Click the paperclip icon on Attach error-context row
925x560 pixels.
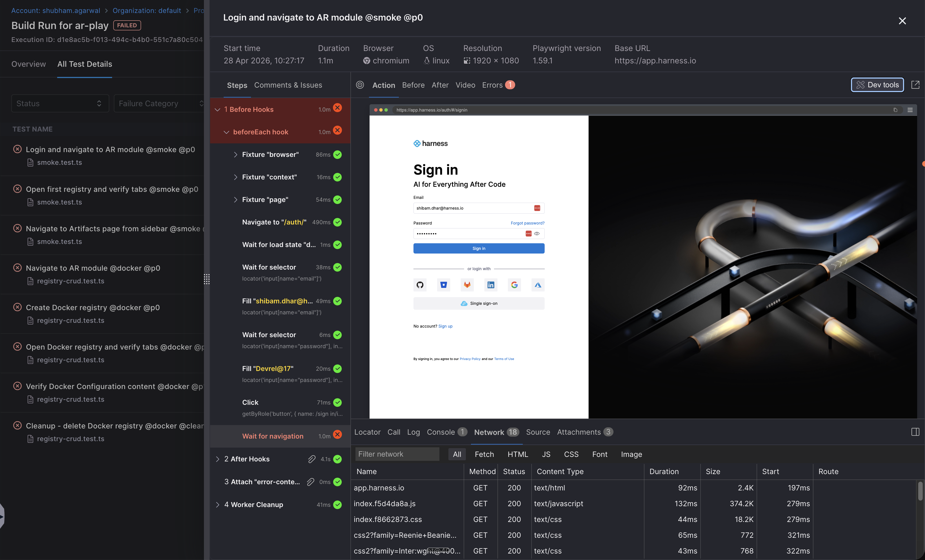tap(310, 482)
